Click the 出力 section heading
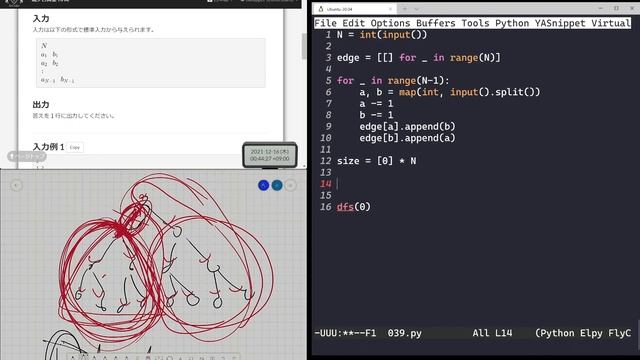The image size is (640, 360). pos(41,104)
